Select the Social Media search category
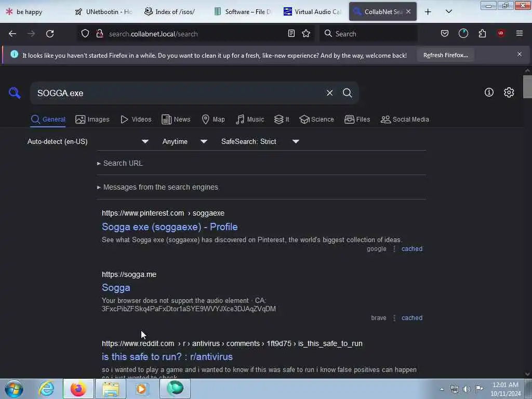The width and height of the screenshot is (532, 399). click(405, 119)
